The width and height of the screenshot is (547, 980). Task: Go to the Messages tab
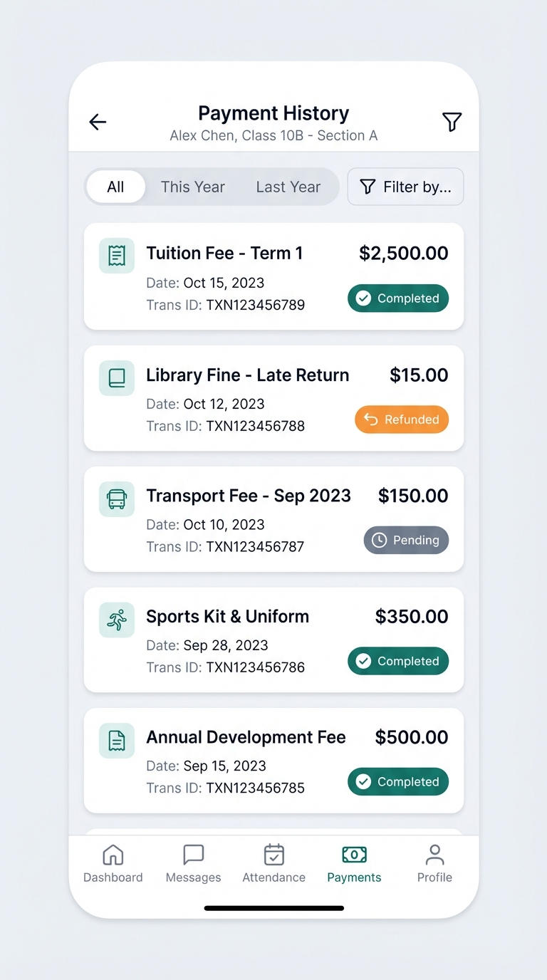[x=193, y=863]
